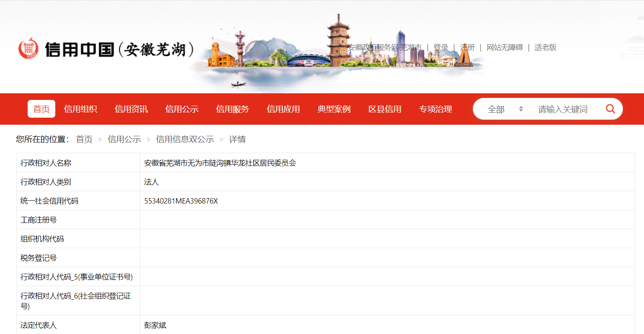
Task: Click the 统一社会信用代码 label cell
Action: click(78, 201)
